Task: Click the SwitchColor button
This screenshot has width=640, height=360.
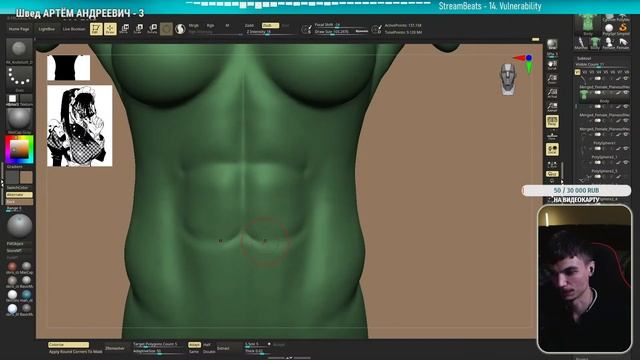Action: 19,187
